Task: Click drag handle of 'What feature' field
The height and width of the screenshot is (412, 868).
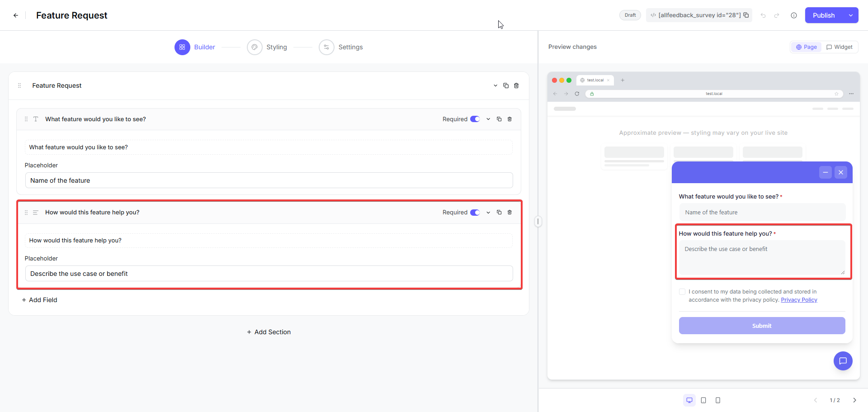Action: click(26, 119)
